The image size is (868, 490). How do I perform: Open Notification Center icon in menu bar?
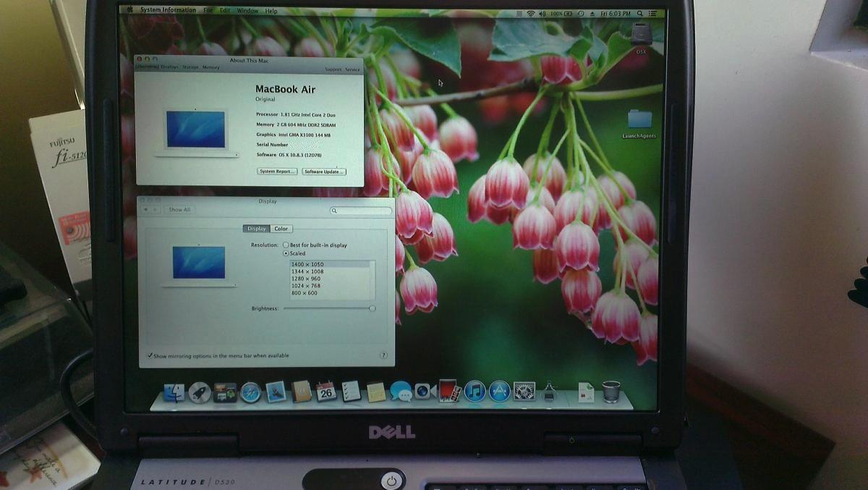pos(652,14)
